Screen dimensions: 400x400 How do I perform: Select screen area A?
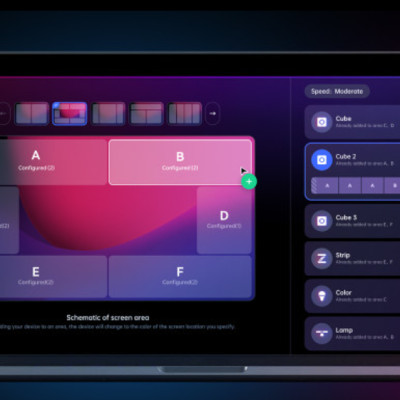pyautogui.click(x=53, y=162)
